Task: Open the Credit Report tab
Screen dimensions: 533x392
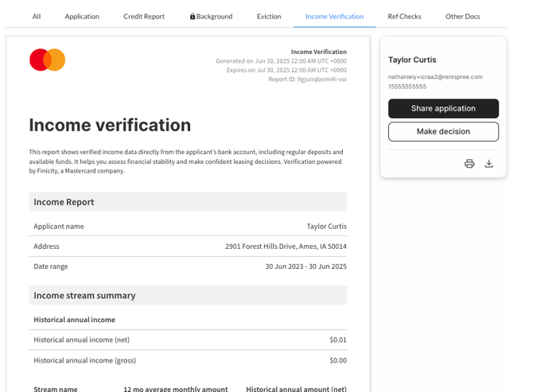Action: click(x=144, y=17)
